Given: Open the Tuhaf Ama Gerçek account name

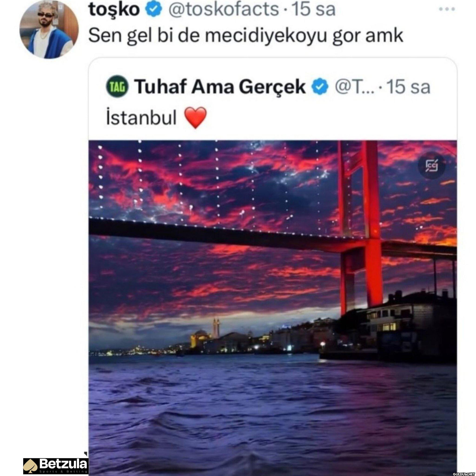Looking at the screenshot, I should (x=221, y=87).
